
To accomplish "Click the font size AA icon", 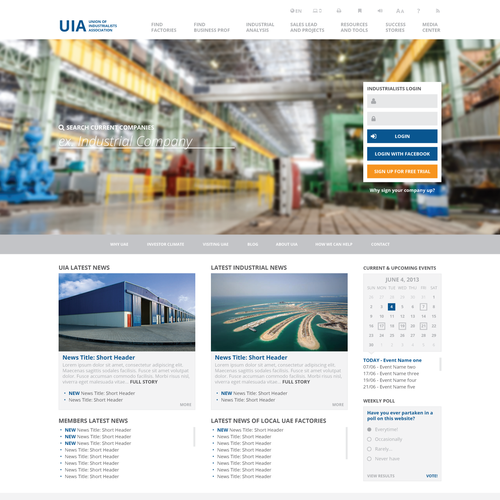I will (x=400, y=11).
